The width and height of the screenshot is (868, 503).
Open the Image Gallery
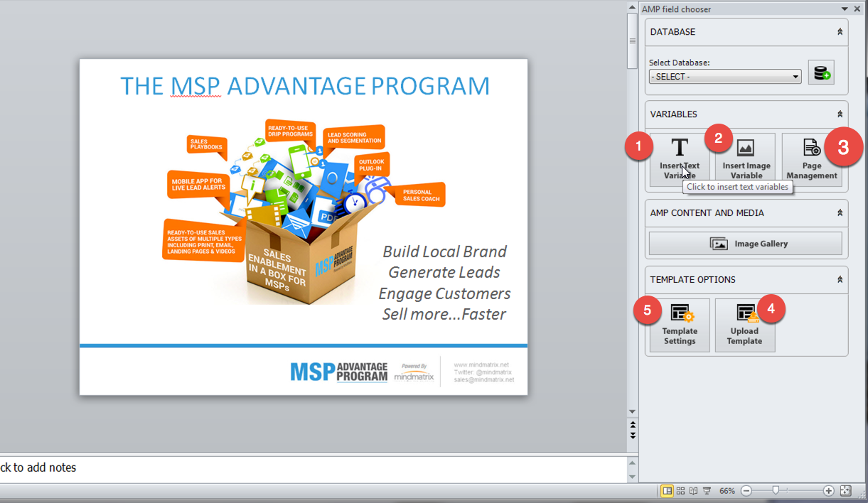tap(745, 244)
